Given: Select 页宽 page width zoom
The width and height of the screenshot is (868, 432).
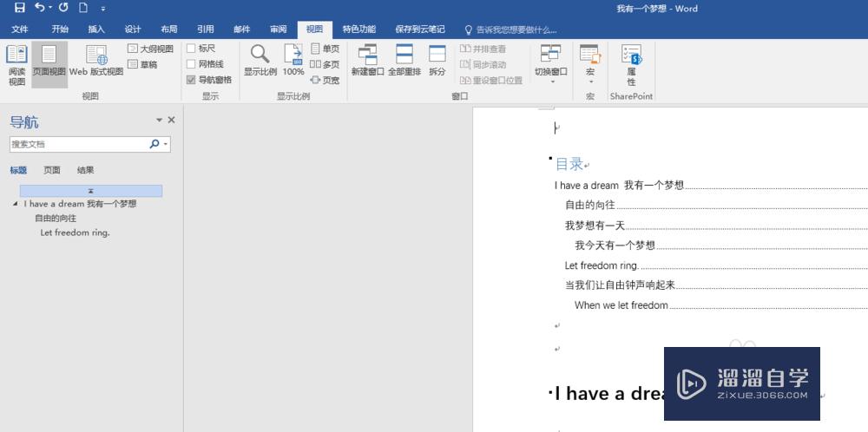Looking at the screenshot, I should click(x=325, y=80).
